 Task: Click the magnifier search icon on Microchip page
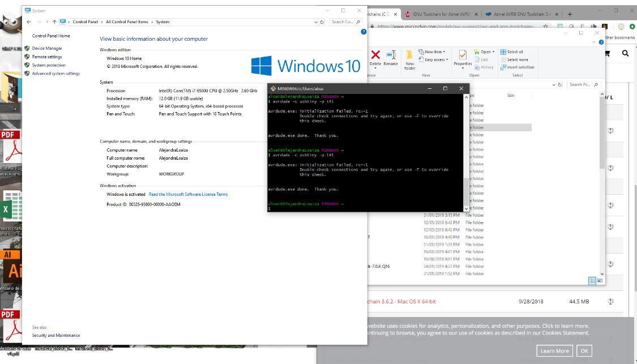[625, 53]
